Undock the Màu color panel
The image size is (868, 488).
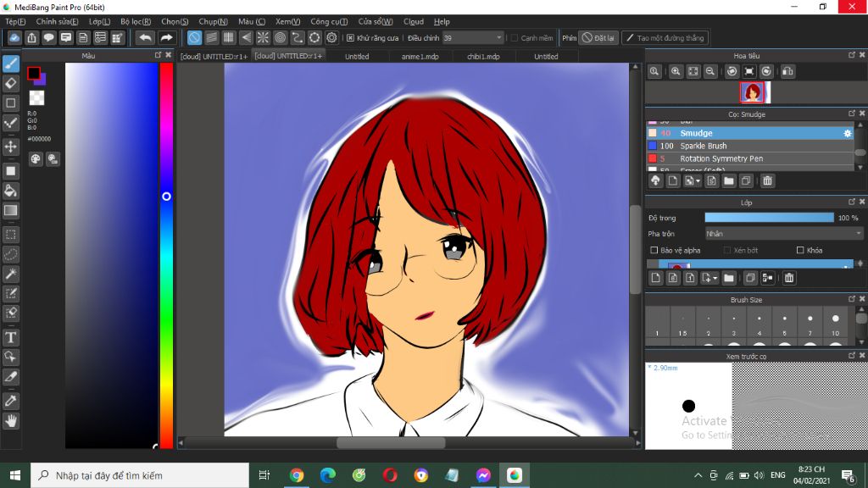click(159, 55)
